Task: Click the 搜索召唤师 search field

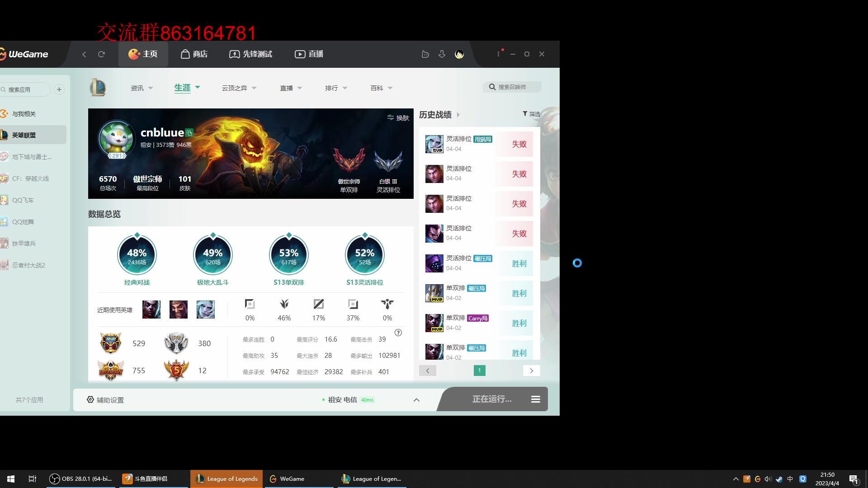Action: 512,87
